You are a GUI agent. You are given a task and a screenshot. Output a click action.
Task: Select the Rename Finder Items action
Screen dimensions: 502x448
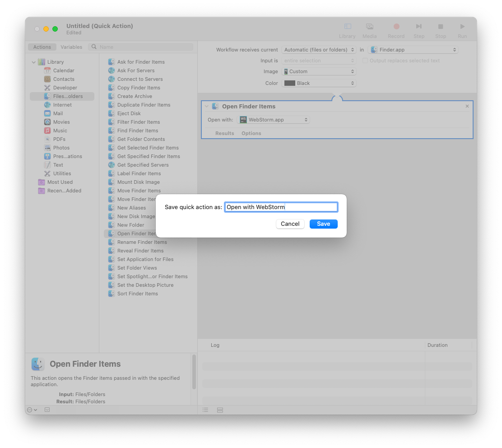(142, 243)
